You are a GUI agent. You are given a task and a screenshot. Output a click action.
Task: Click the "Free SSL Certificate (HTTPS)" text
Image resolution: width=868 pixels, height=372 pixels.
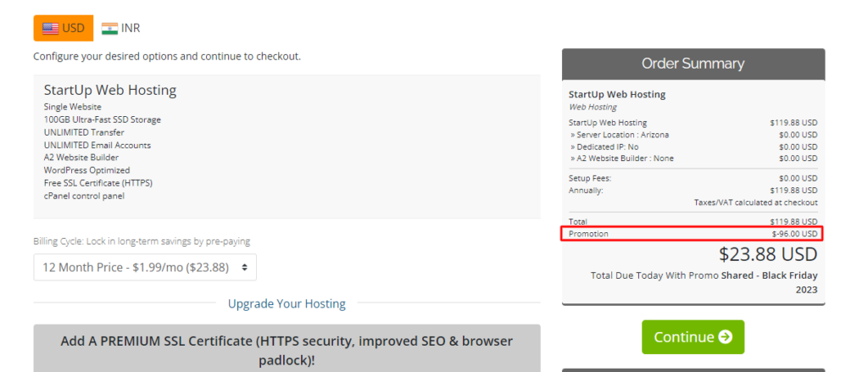coord(98,183)
